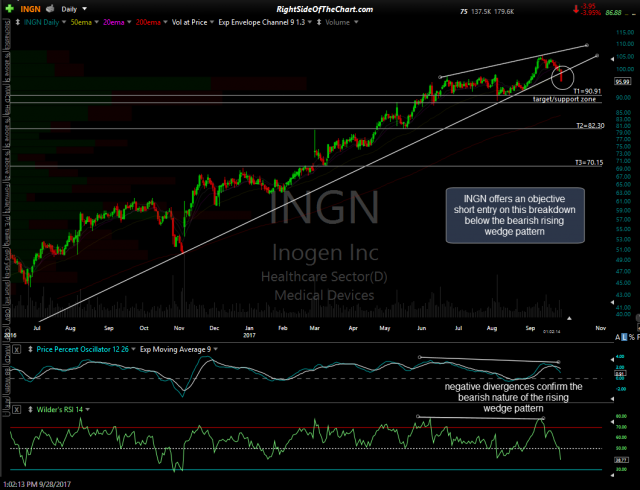Toggle percent scale '%' button

(632, 337)
